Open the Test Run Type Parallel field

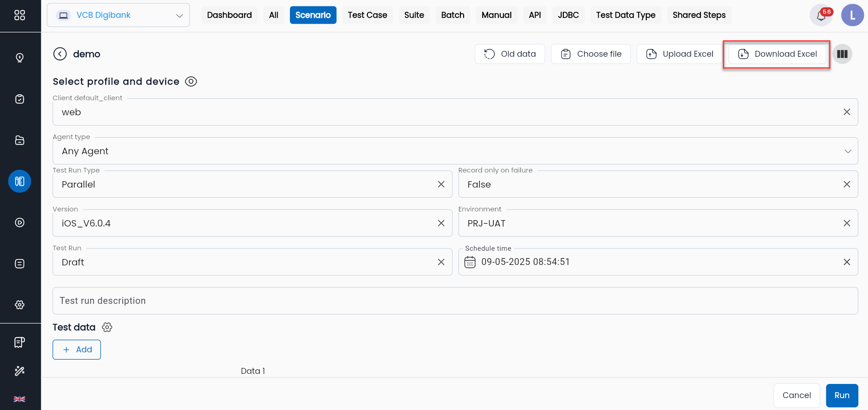(252, 184)
